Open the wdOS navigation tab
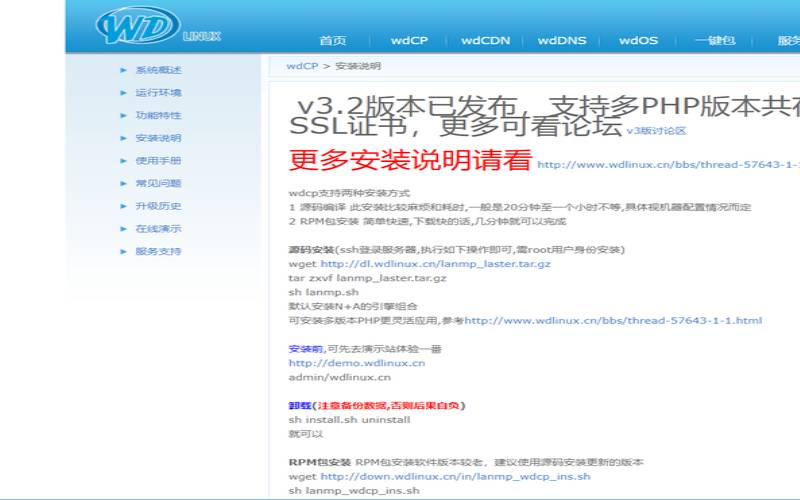This screenshot has width=800, height=500. click(x=638, y=40)
